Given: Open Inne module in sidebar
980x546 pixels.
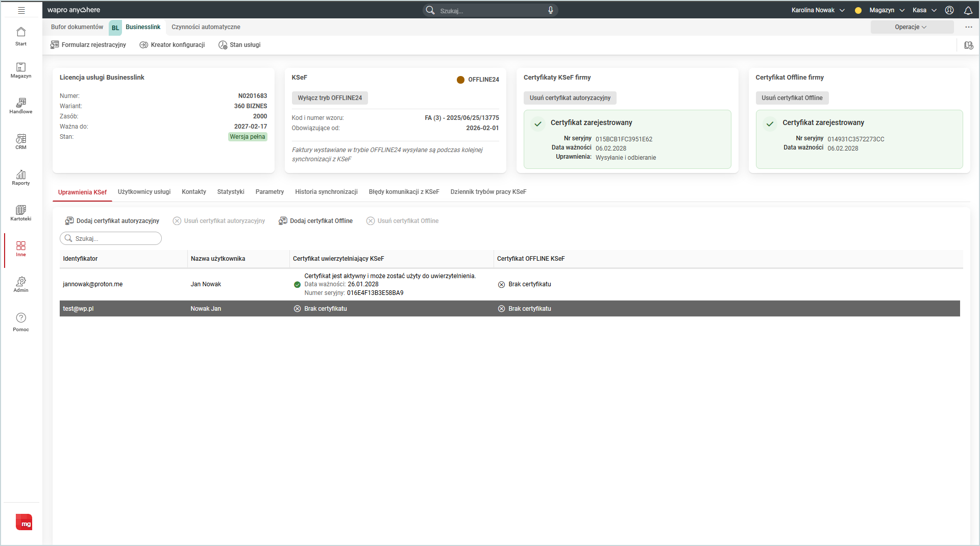Looking at the screenshot, I should click(x=21, y=249).
